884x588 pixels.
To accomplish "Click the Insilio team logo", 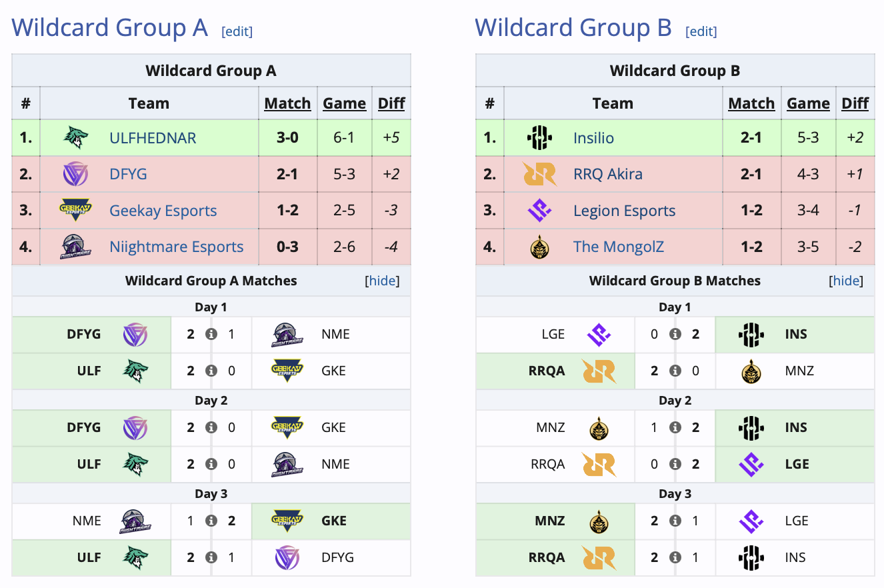I will 541,137.
